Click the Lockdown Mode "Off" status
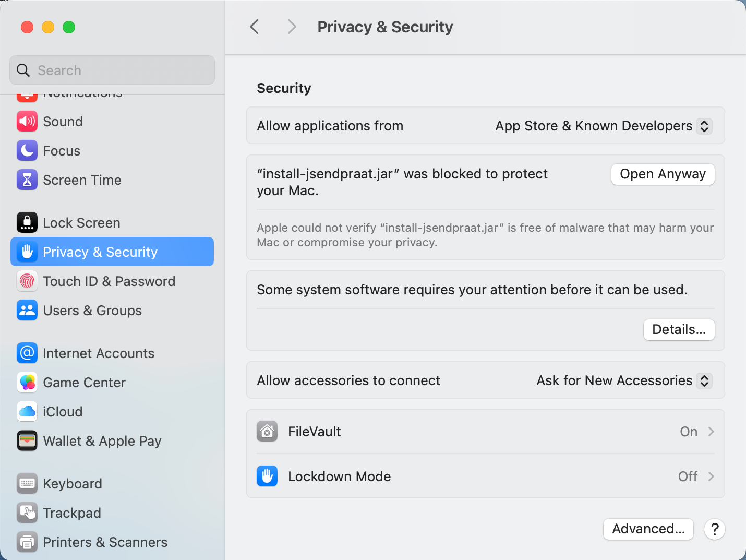 click(x=688, y=476)
